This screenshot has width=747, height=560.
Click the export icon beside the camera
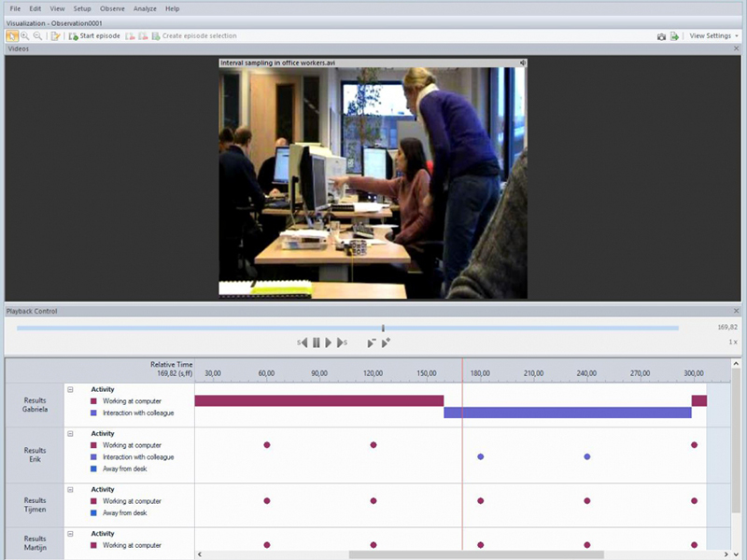674,36
